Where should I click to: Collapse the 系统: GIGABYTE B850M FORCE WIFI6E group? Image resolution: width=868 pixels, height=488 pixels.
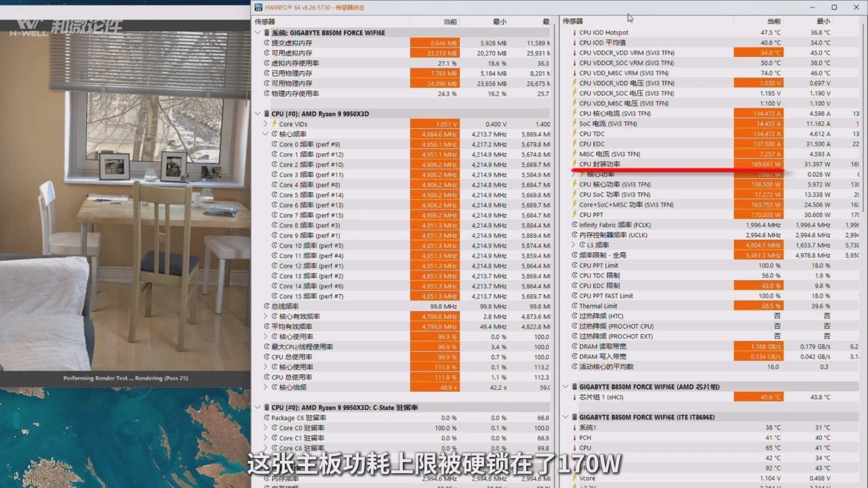click(x=258, y=33)
